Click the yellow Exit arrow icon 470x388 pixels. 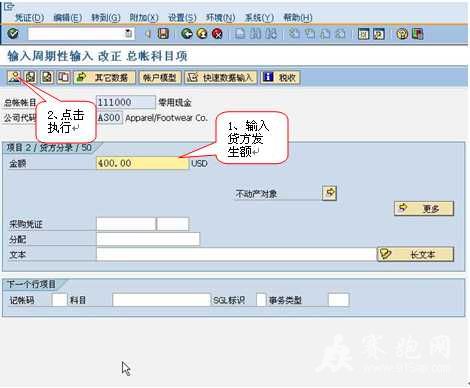click(202, 34)
